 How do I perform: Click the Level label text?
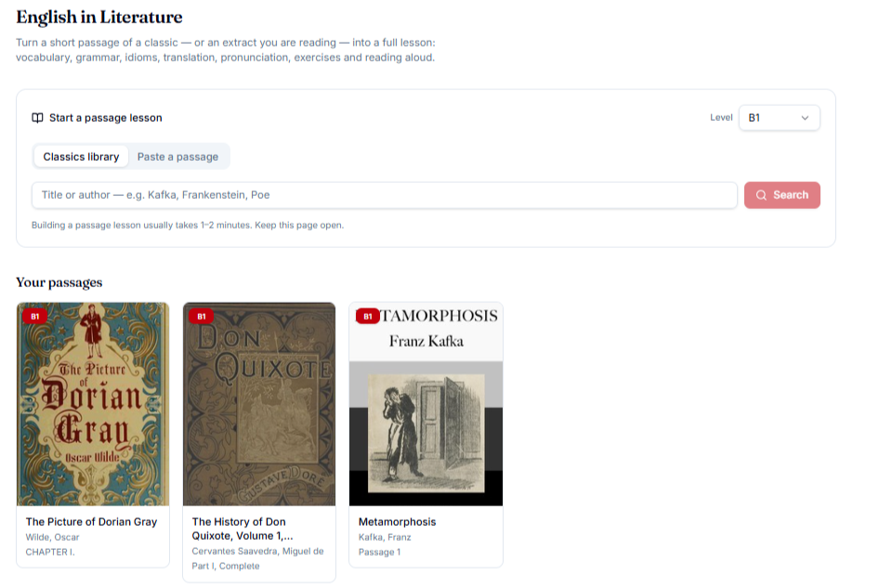click(721, 118)
